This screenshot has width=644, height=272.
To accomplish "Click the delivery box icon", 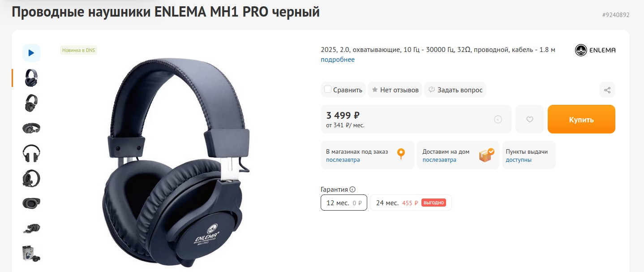I will click(x=486, y=155).
